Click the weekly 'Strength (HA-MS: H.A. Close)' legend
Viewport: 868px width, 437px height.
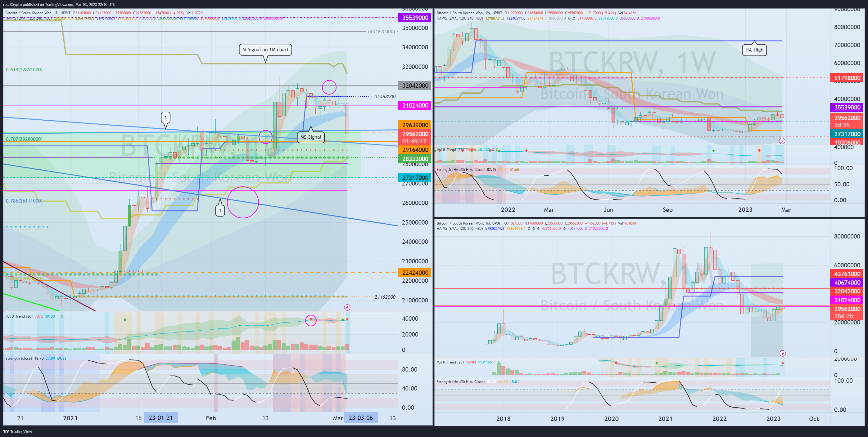point(461,170)
